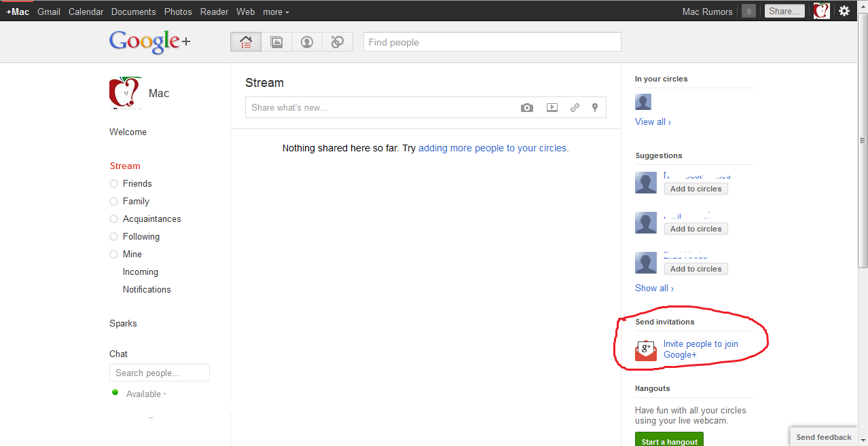
Task: Click the Google+ envelope invitation icon
Action: point(645,350)
